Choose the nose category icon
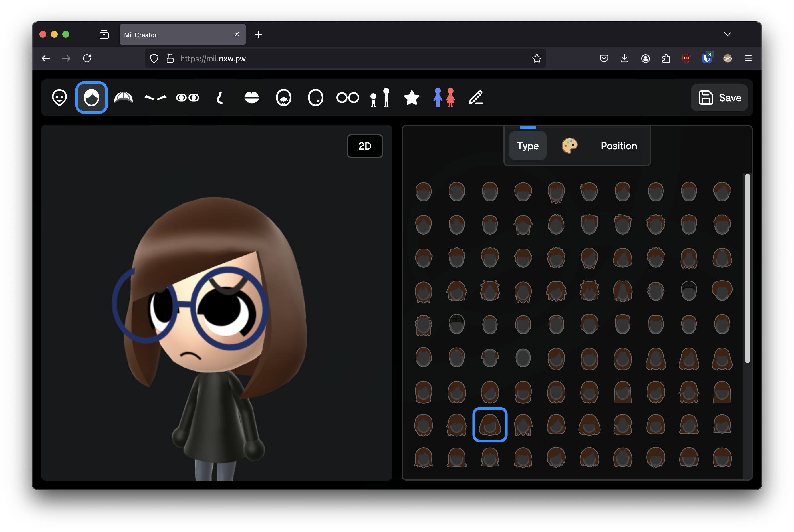The width and height of the screenshot is (794, 532). (220, 98)
